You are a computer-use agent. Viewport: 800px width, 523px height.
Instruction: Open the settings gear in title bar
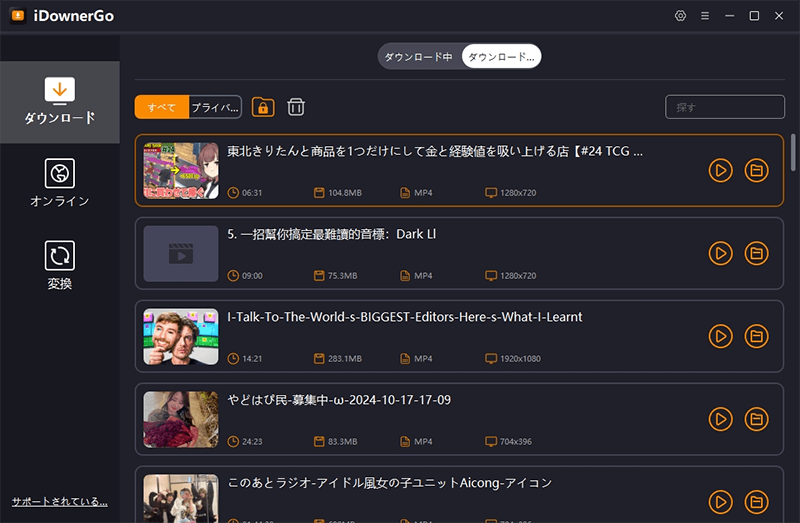click(681, 16)
